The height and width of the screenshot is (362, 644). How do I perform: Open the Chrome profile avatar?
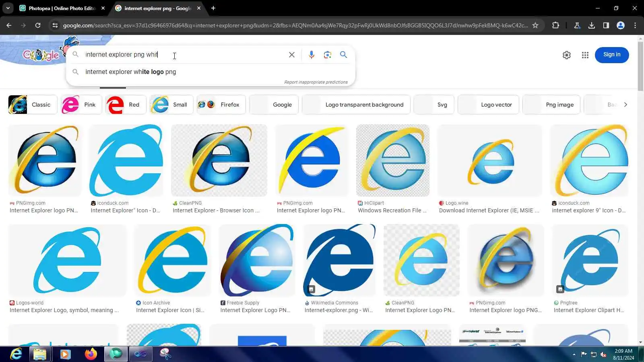click(621, 25)
